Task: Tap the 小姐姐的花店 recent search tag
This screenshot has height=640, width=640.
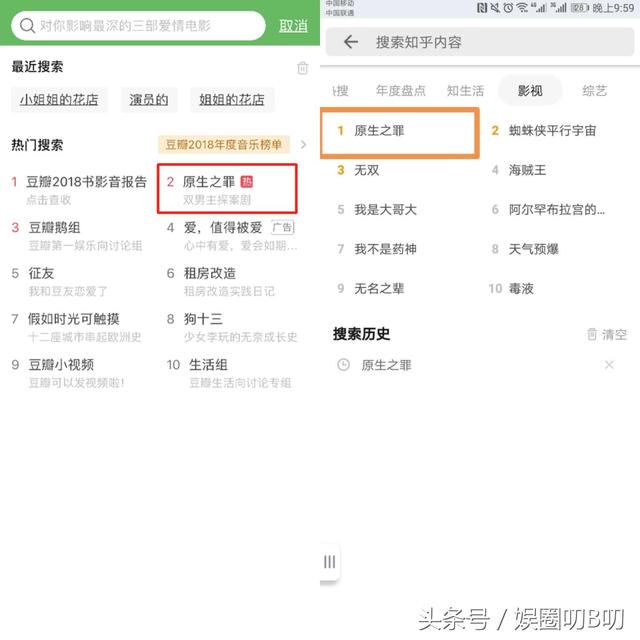Action: click(x=59, y=100)
